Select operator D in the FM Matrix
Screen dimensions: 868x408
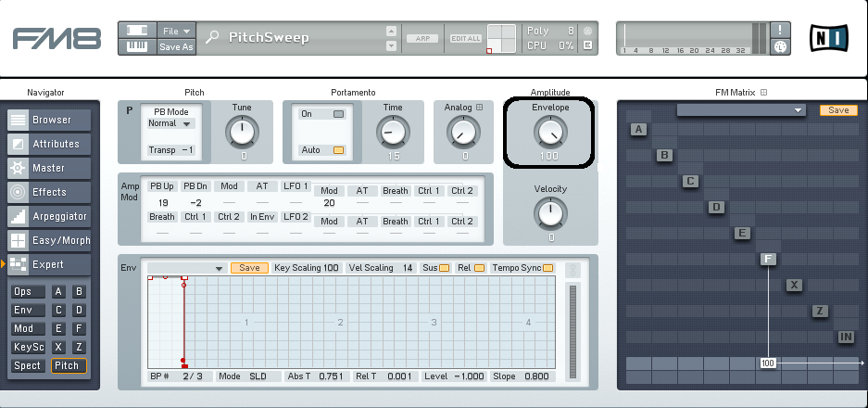(716, 208)
